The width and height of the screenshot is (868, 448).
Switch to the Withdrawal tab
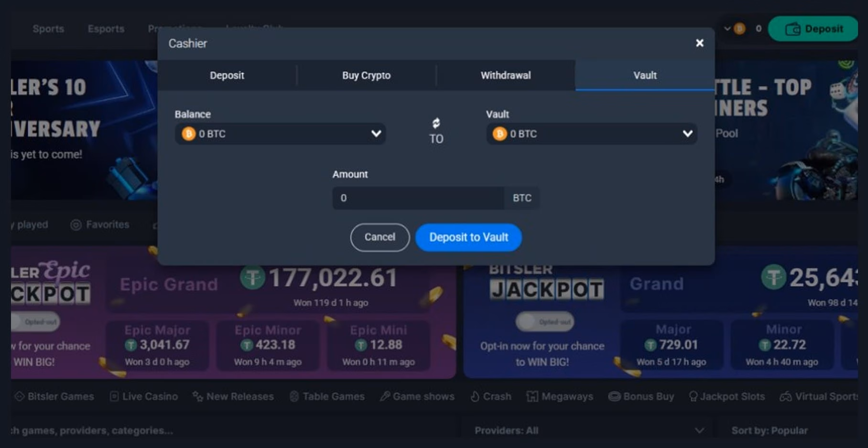[x=506, y=75]
